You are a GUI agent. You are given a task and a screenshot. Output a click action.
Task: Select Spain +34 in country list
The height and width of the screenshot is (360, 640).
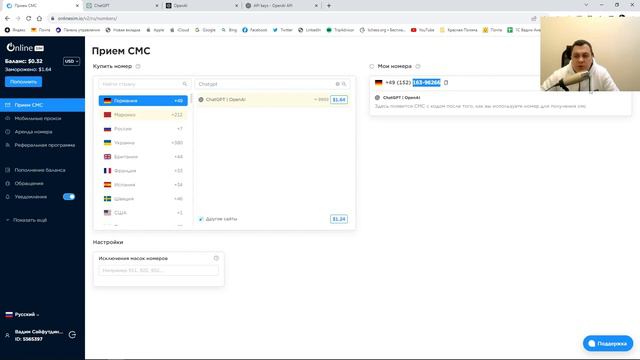[x=143, y=184]
